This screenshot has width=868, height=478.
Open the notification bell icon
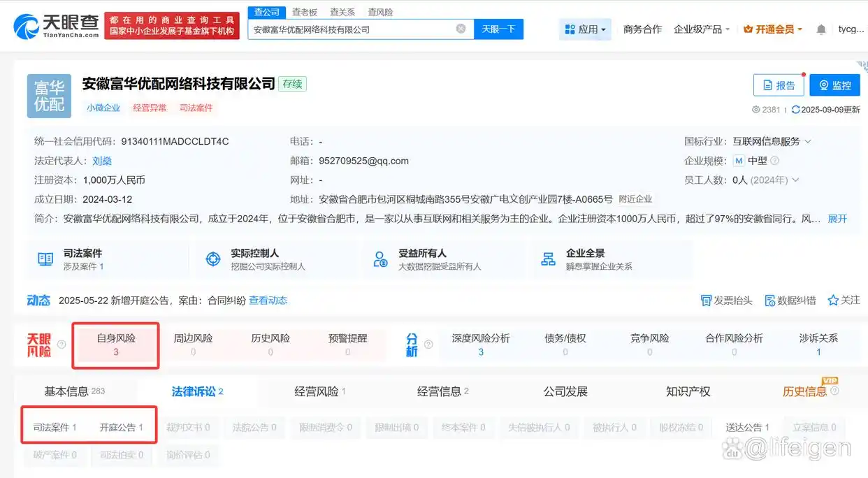point(820,29)
